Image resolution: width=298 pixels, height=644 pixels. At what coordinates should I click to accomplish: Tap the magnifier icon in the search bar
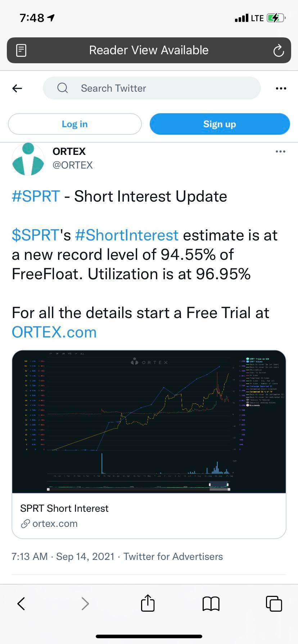[x=62, y=88]
